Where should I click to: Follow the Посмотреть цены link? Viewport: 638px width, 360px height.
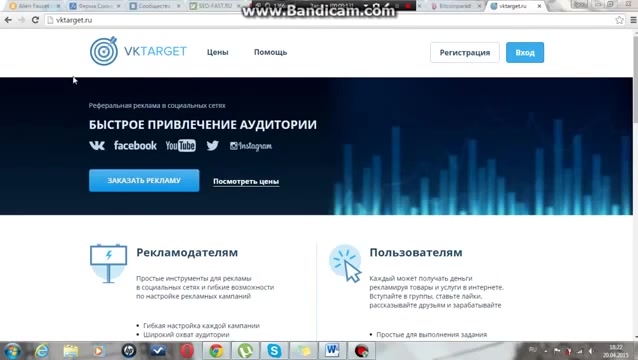pos(246,181)
